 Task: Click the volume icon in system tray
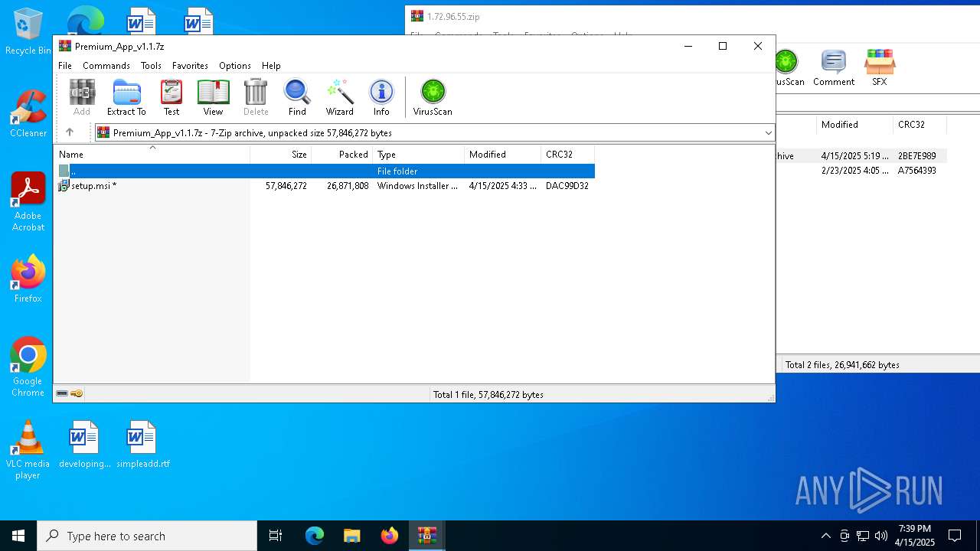(x=881, y=536)
